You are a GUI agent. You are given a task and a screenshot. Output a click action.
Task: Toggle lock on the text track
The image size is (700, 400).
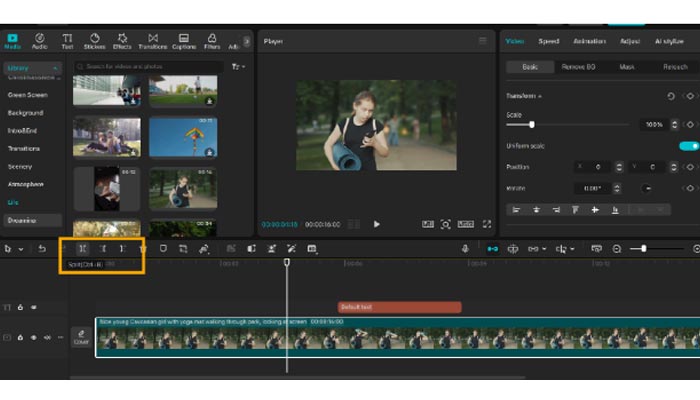[x=21, y=307]
